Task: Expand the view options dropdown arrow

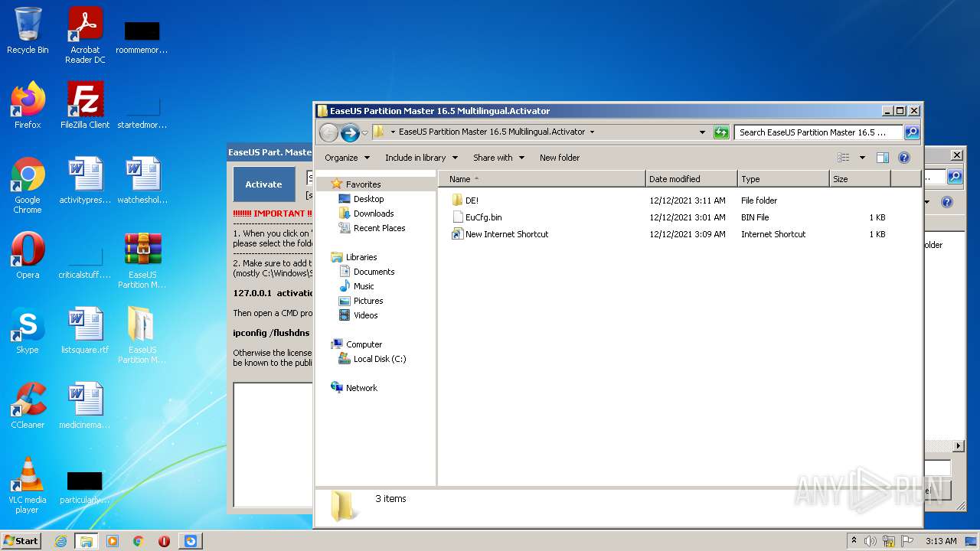Action: 862,158
